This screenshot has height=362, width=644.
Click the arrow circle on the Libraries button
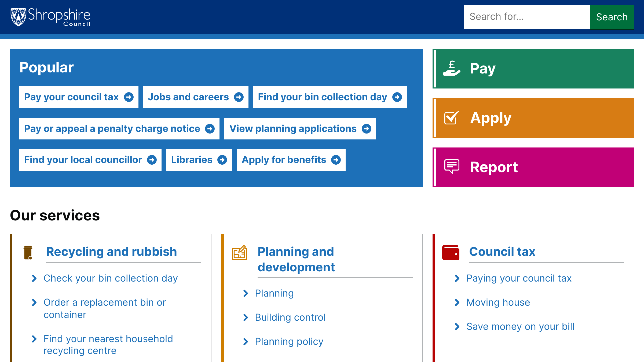223,160
